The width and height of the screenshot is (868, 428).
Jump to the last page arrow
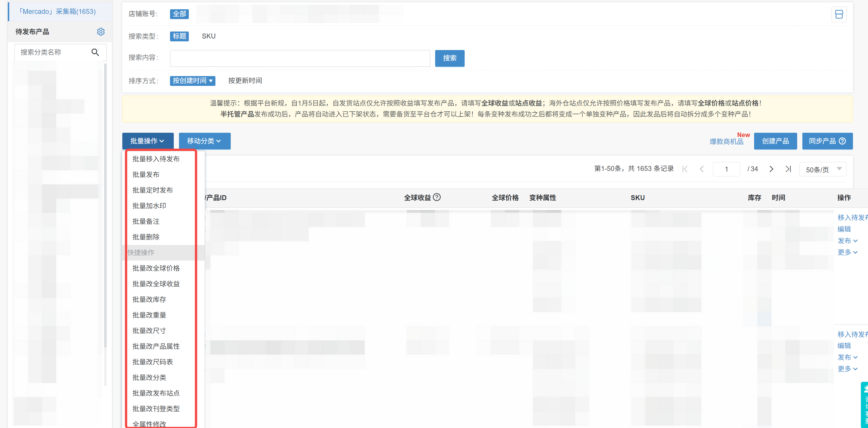point(788,169)
